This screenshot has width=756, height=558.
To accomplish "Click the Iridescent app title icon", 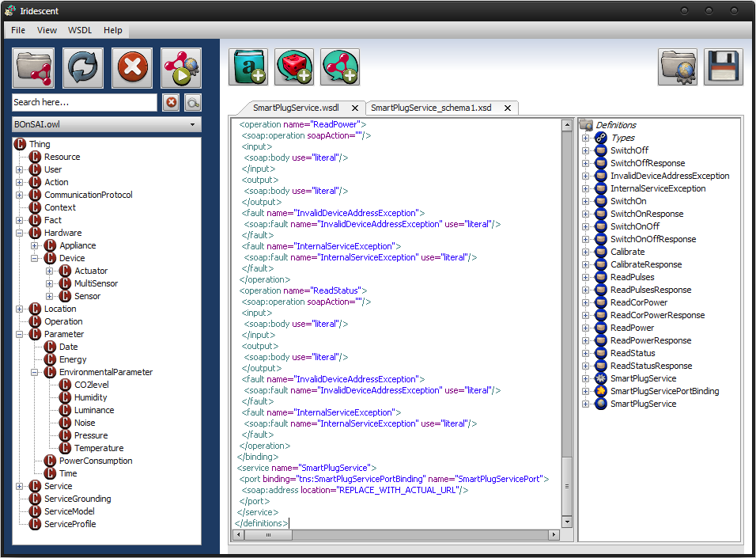I will pos(10,10).
